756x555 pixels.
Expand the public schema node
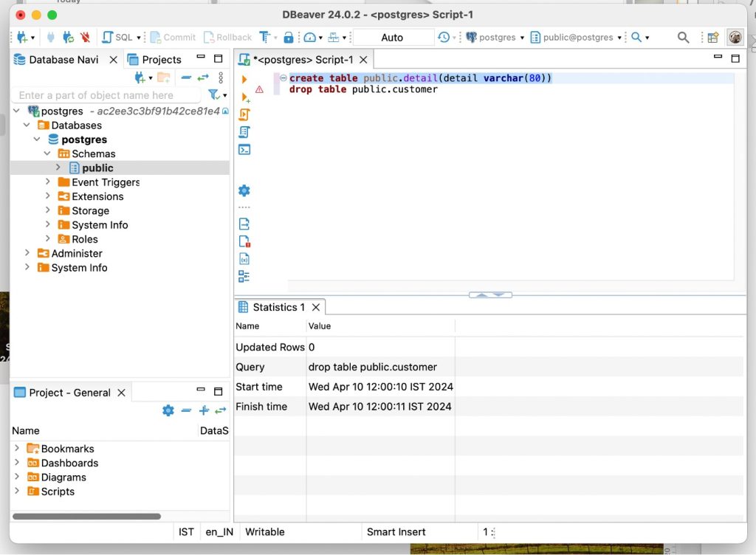coord(58,168)
